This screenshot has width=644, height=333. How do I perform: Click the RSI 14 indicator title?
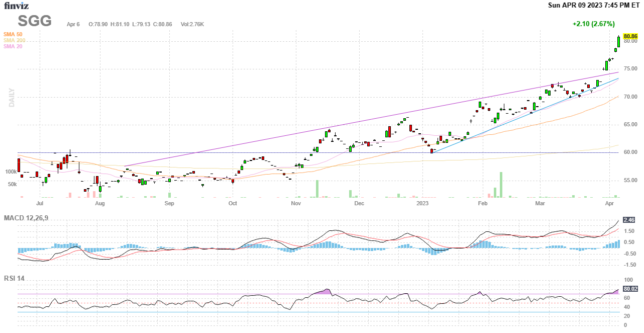[x=15, y=278]
